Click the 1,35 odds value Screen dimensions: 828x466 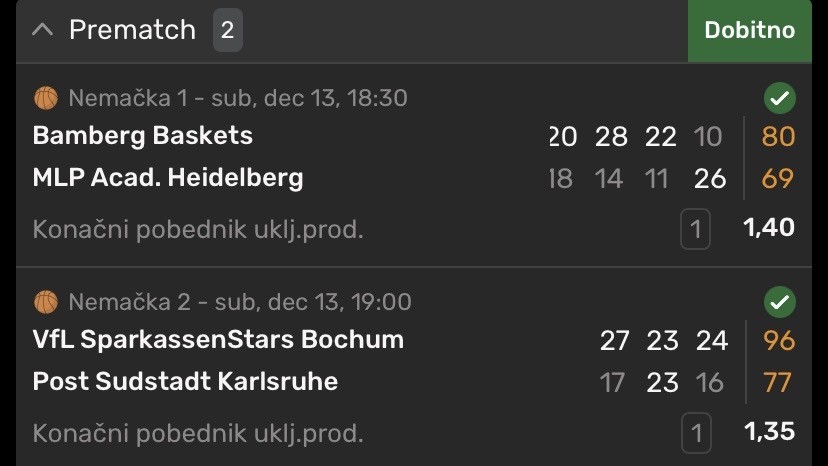point(769,432)
